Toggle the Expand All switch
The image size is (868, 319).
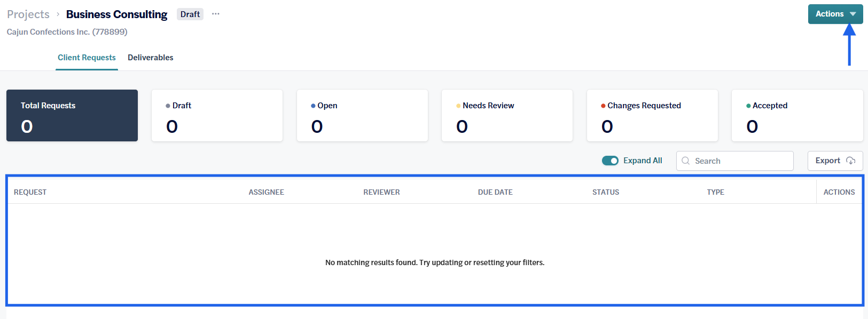(610, 161)
